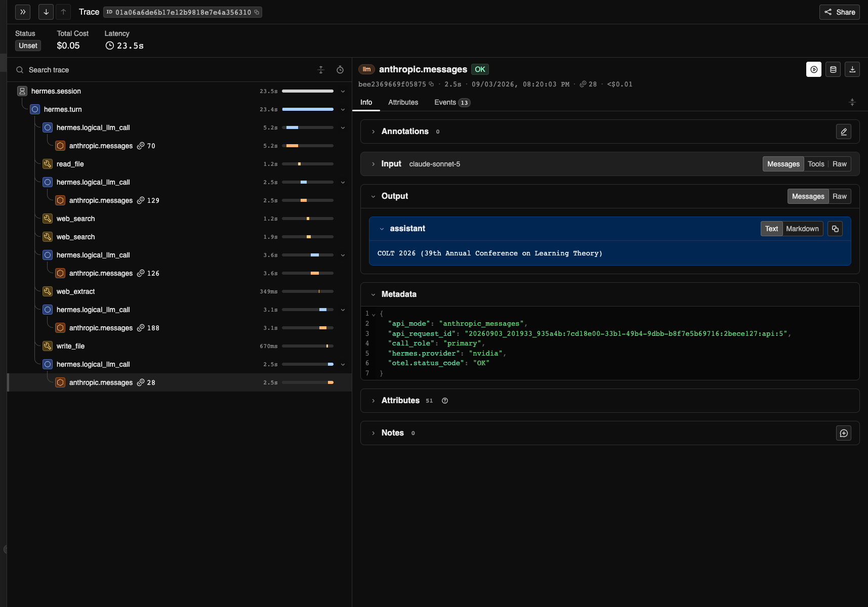Collapse the Metadata section

pyautogui.click(x=373, y=294)
